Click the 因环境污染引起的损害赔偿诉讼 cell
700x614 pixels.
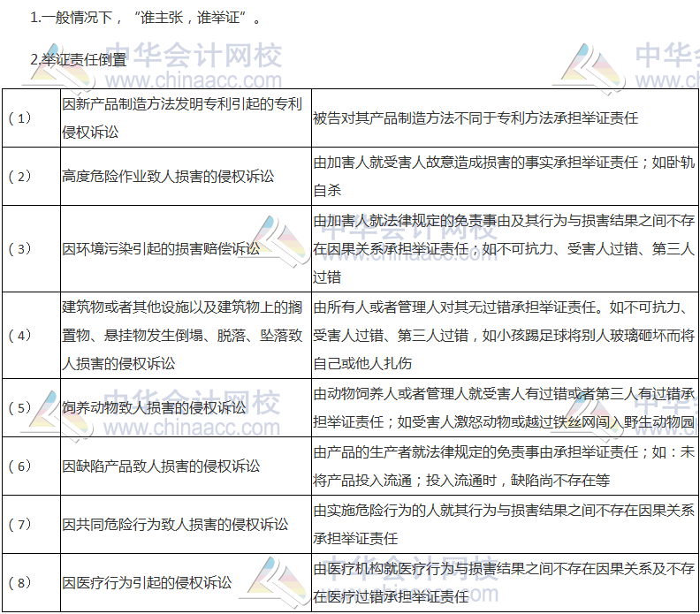click(161, 248)
